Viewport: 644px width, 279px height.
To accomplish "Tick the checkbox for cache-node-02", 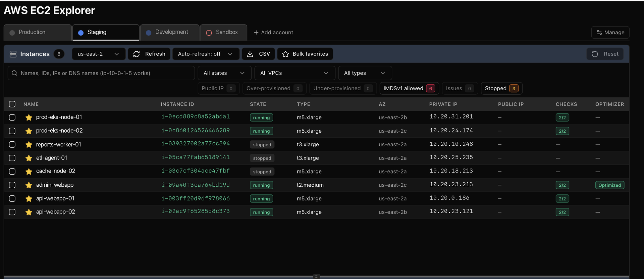I will pos(12,172).
